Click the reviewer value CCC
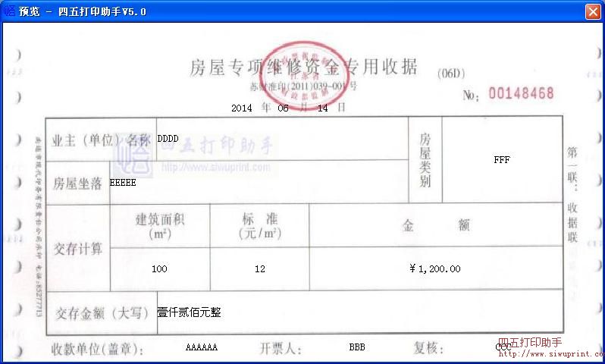The width and height of the screenshot is (605, 364). (503, 347)
